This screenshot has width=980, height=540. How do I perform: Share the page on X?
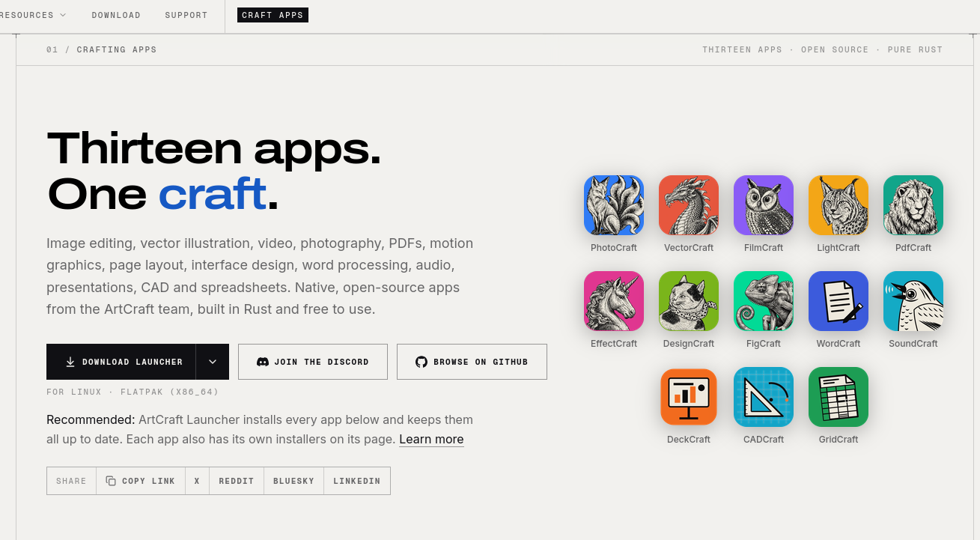point(197,481)
